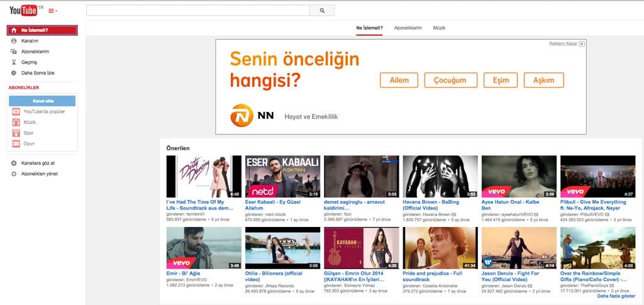
Task: Switch to the Aboneliklerim tab
Action: pos(408,28)
